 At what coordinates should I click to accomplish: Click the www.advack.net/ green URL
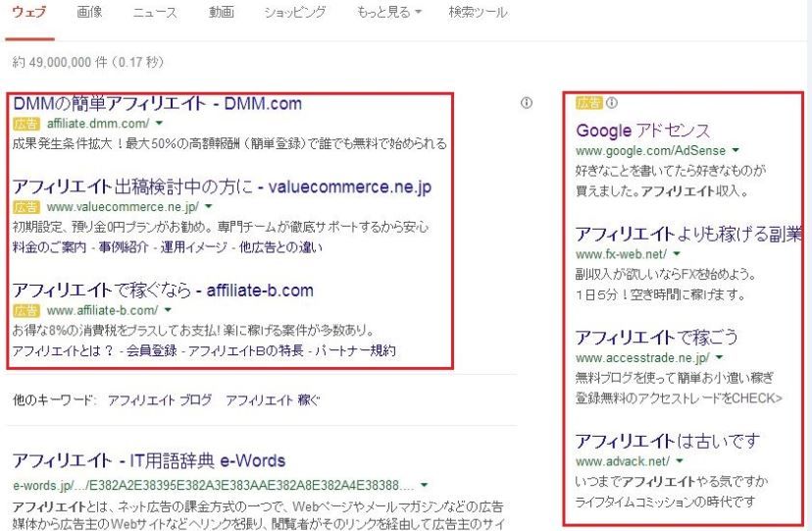(623, 461)
